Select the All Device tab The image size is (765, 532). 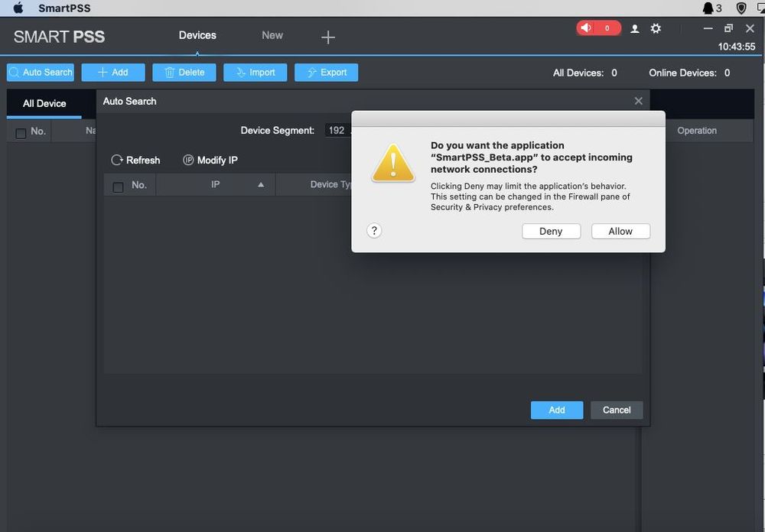click(x=44, y=103)
